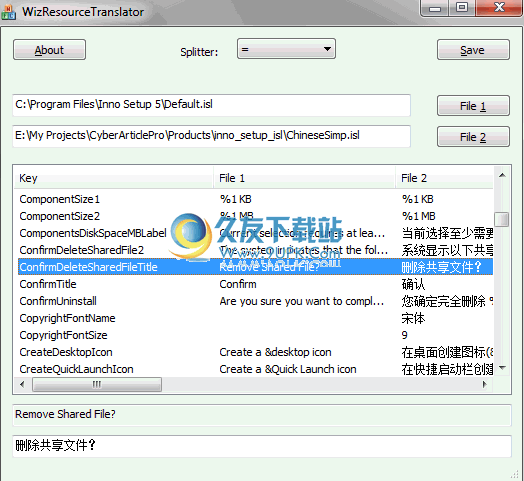Select the ComponentsDiskSpaceMBLabel row
524x481 pixels.
point(255,233)
